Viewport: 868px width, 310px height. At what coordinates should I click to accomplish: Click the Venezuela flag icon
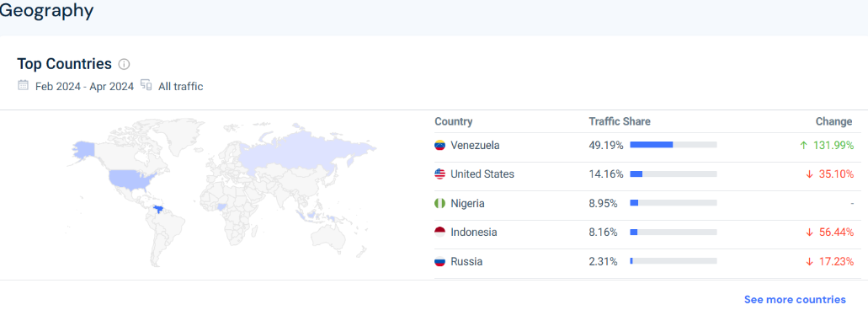[439, 146]
